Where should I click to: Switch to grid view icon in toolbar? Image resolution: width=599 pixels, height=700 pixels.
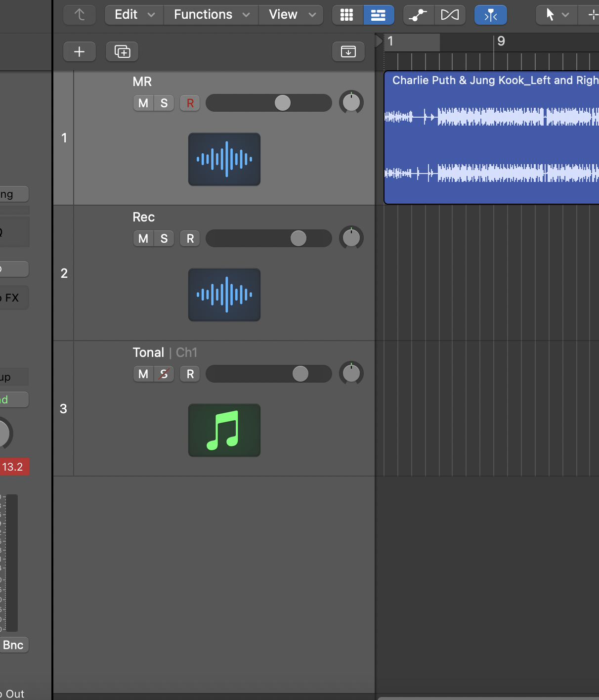coord(347,15)
